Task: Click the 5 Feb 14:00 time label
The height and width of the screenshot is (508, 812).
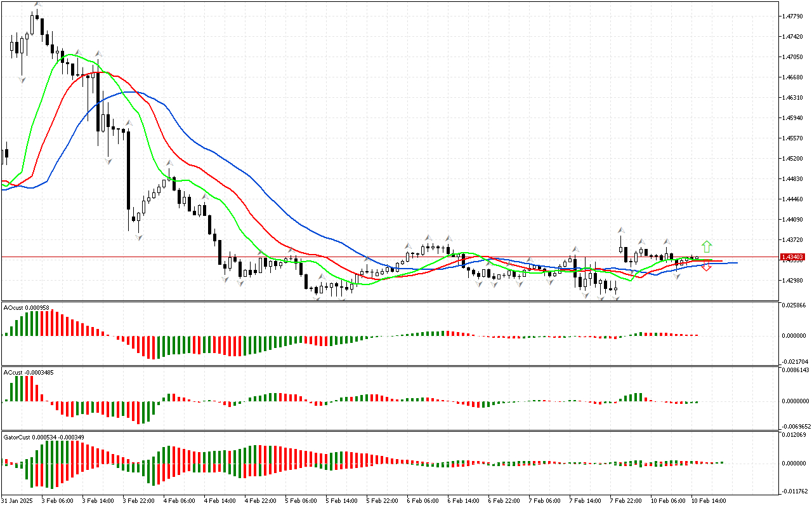Action: pyautogui.click(x=341, y=501)
